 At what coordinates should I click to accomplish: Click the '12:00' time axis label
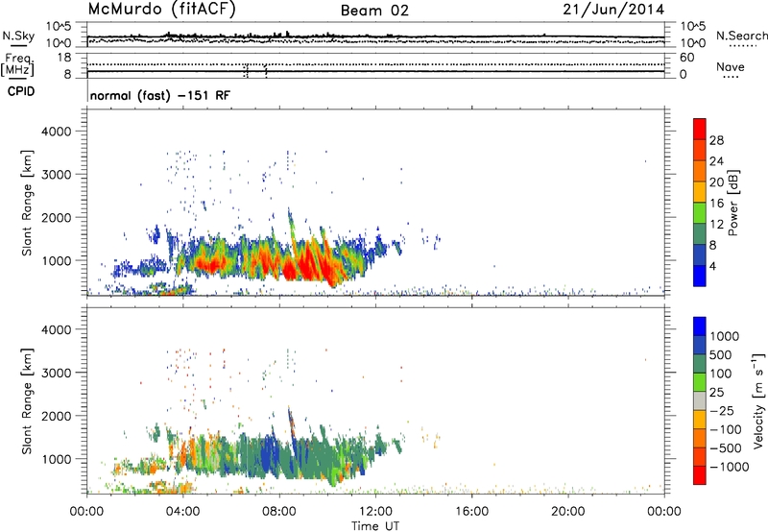[x=375, y=512]
